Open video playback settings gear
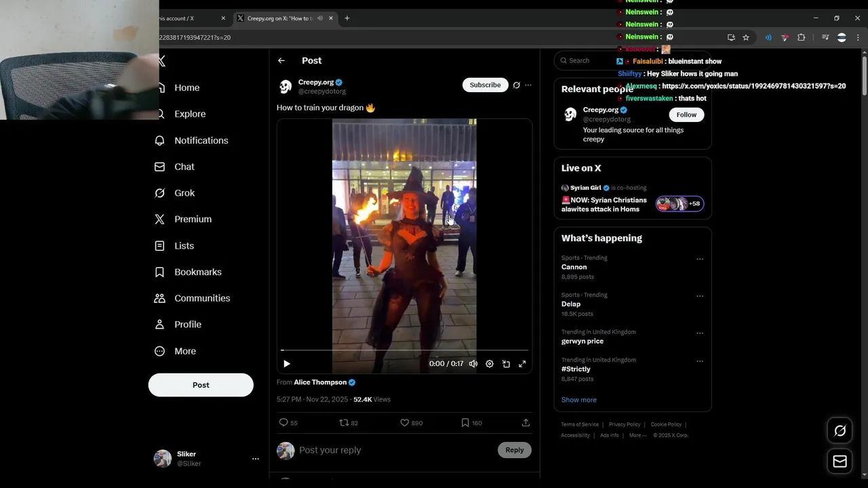The height and width of the screenshot is (488, 868). coord(490,364)
